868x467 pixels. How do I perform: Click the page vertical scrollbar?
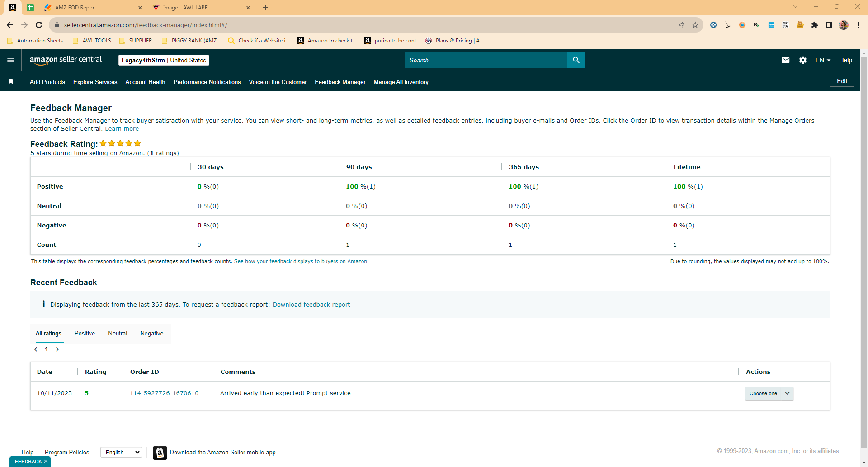click(864, 253)
